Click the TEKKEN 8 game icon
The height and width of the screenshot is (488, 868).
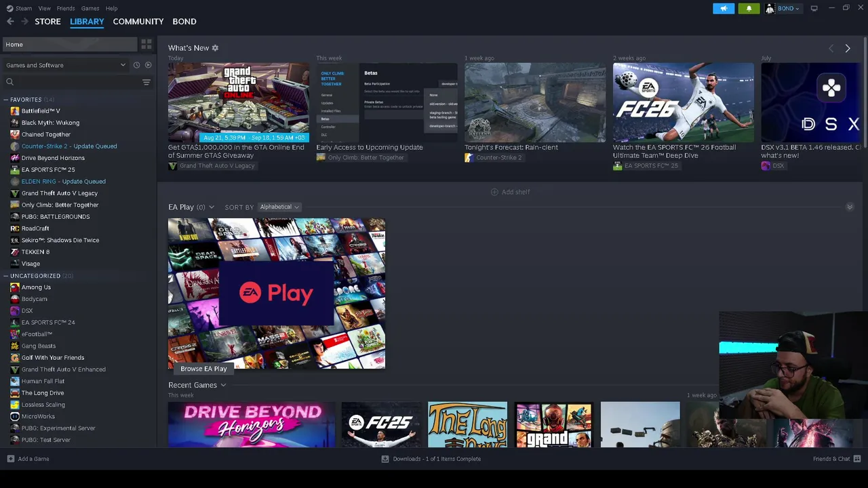[x=15, y=252]
